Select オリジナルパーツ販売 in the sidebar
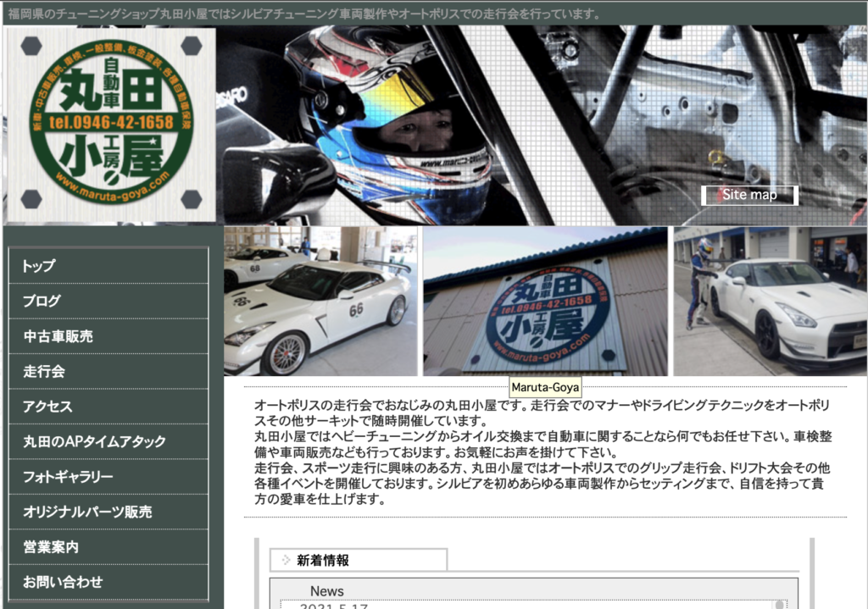This screenshot has height=609, width=868. (108, 512)
